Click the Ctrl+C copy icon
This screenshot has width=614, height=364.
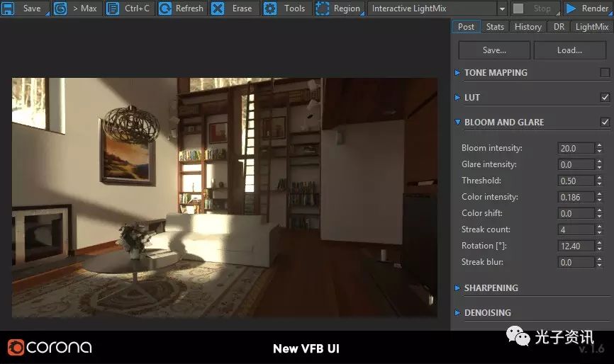coord(113,8)
